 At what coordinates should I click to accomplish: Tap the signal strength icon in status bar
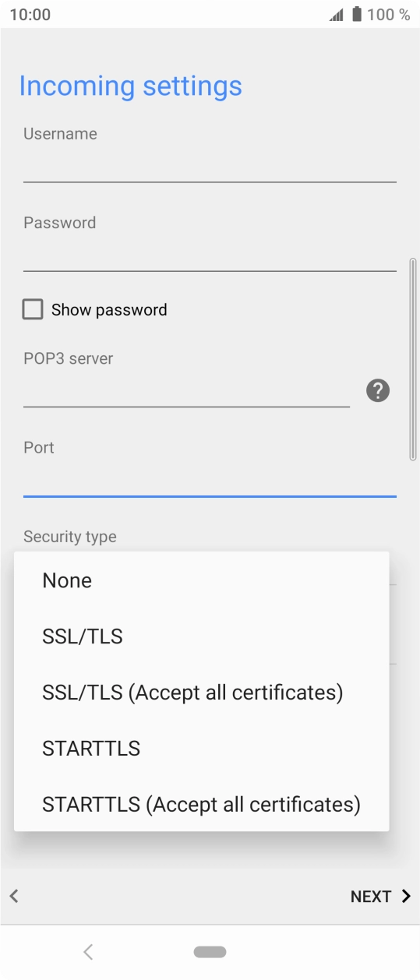coord(337,15)
